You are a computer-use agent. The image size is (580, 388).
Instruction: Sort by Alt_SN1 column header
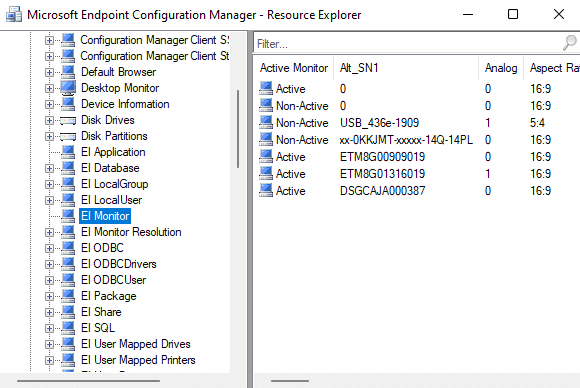[406, 68]
